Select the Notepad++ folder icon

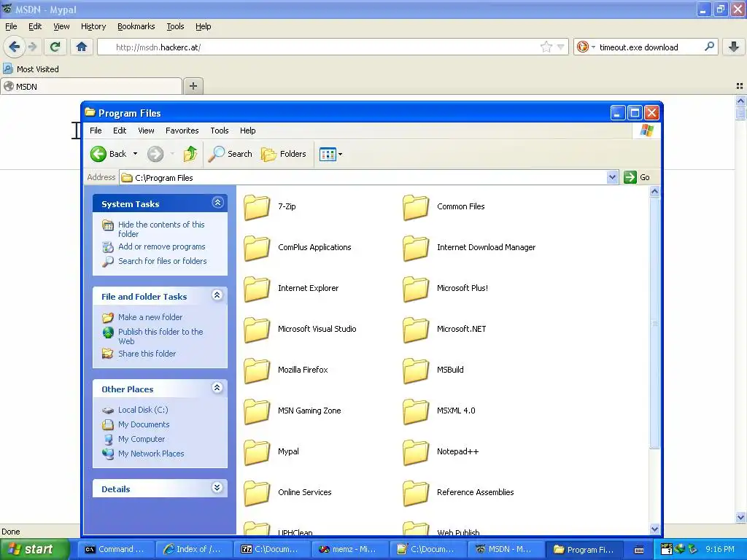coord(416,452)
